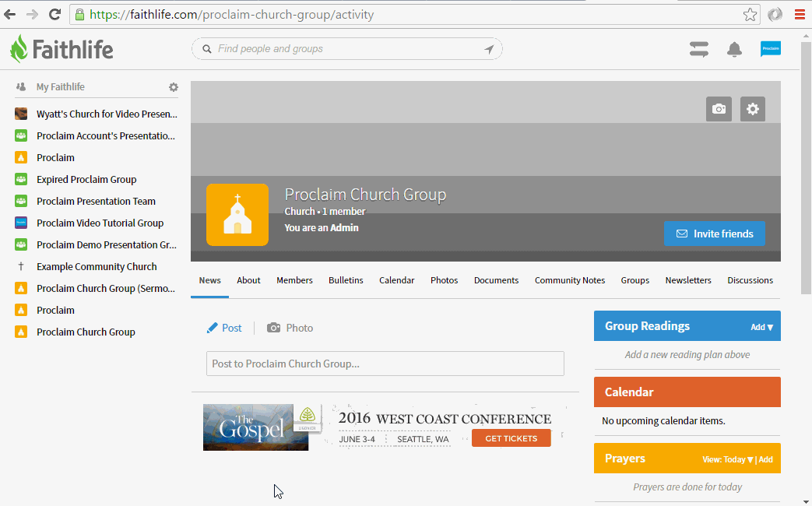Open group settings gear on the banner
The height and width of the screenshot is (506, 812).
pos(753,109)
